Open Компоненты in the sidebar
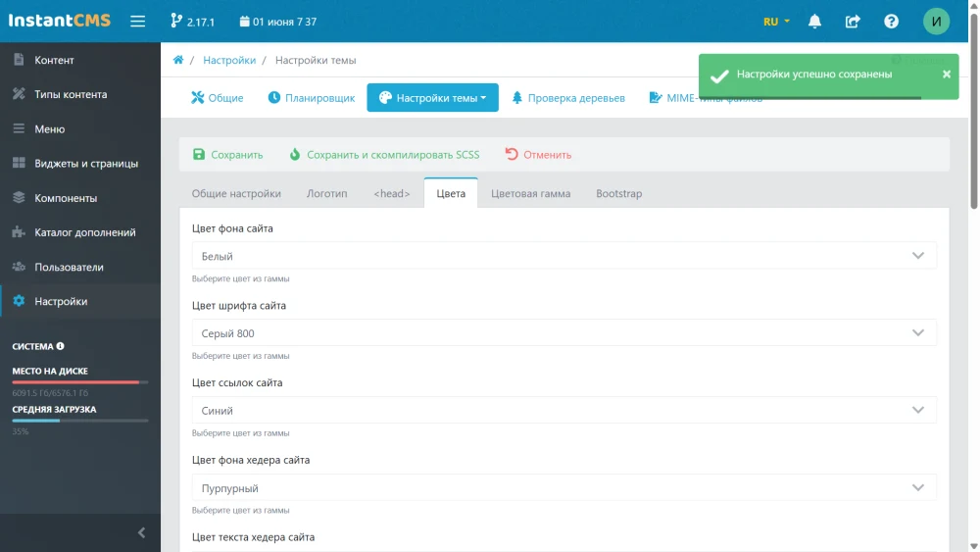Viewport: 980px width, 552px height. point(80,198)
